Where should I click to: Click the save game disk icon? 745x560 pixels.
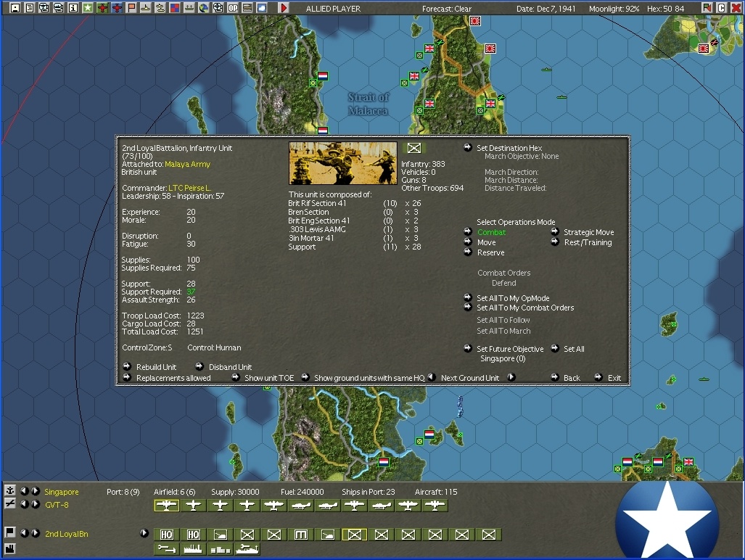(x=15, y=8)
